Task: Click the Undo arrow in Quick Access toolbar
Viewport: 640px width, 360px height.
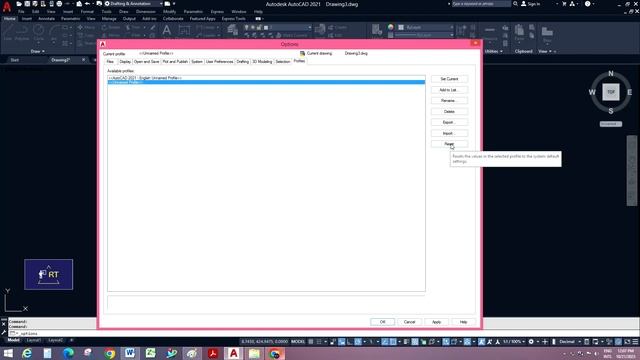Action: [x=87, y=4]
